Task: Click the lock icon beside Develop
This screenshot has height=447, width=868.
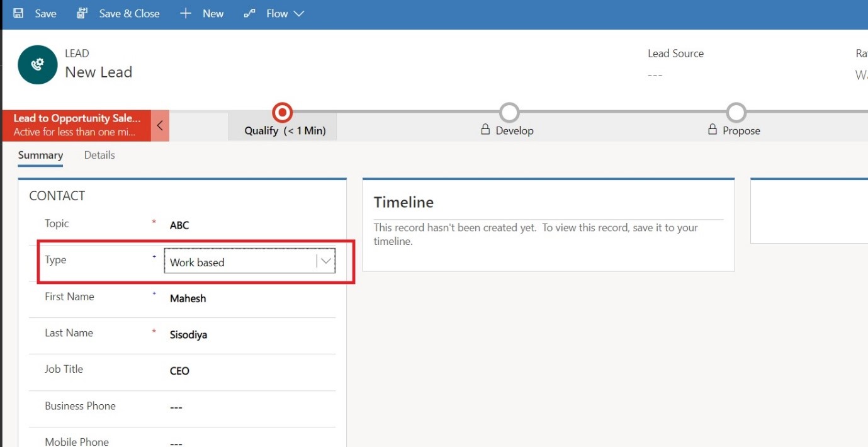Action: [485, 130]
